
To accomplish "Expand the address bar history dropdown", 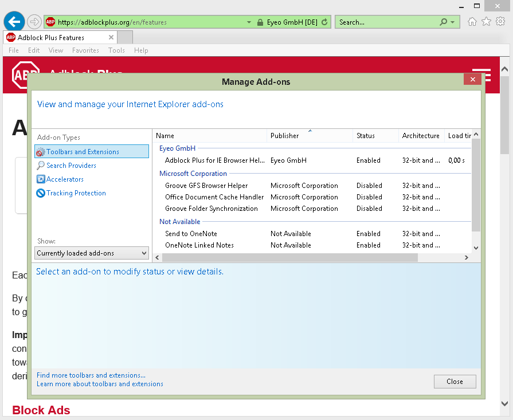I will pyautogui.click(x=248, y=21).
